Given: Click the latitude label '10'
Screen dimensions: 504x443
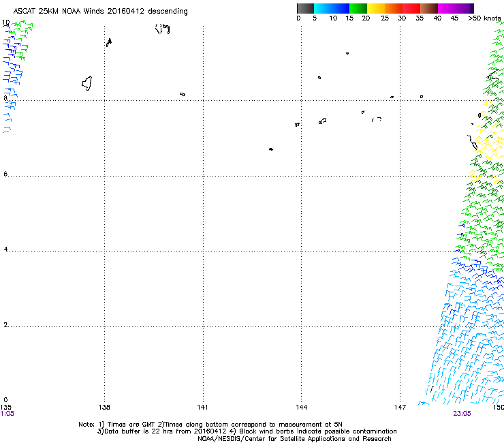Looking at the screenshot, I should coord(5,22).
